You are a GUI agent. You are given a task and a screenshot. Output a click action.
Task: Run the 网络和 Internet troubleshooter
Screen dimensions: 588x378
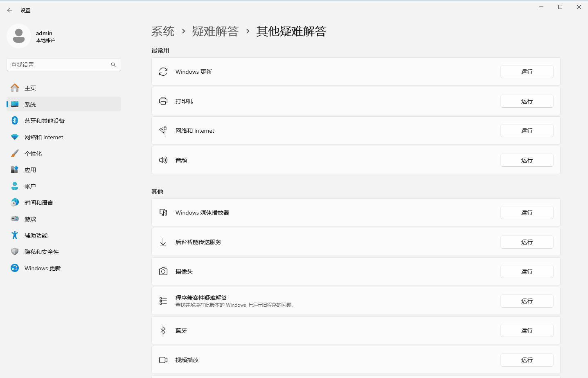pyautogui.click(x=527, y=131)
